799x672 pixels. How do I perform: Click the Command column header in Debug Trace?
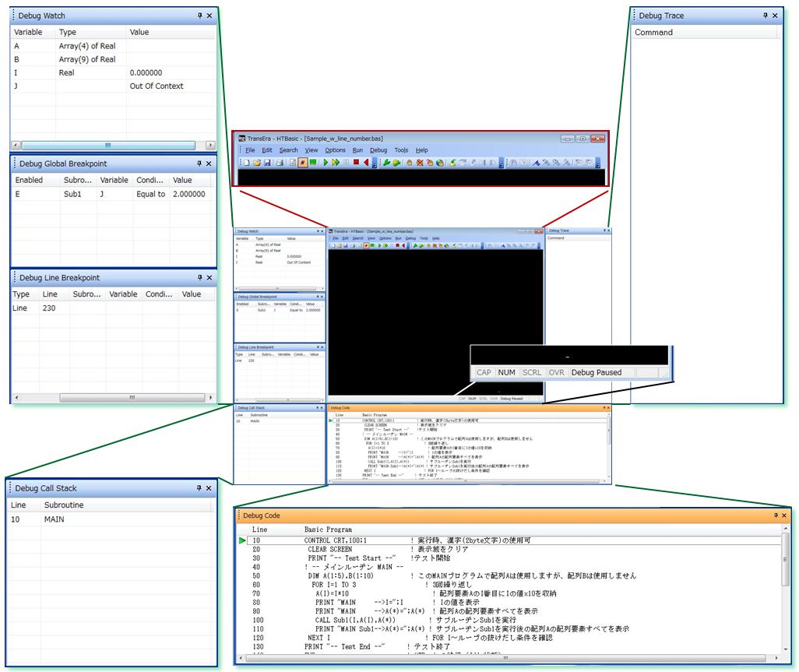[x=654, y=32]
